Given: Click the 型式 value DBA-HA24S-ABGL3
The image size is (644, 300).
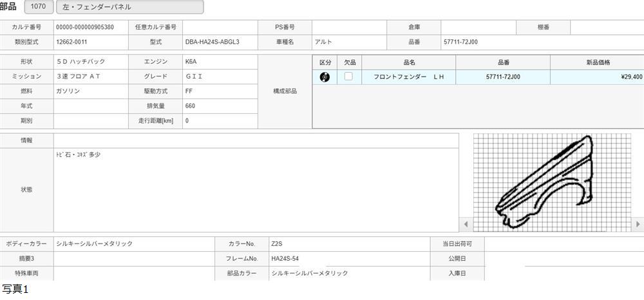Looking at the screenshot, I should pos(219,42).
